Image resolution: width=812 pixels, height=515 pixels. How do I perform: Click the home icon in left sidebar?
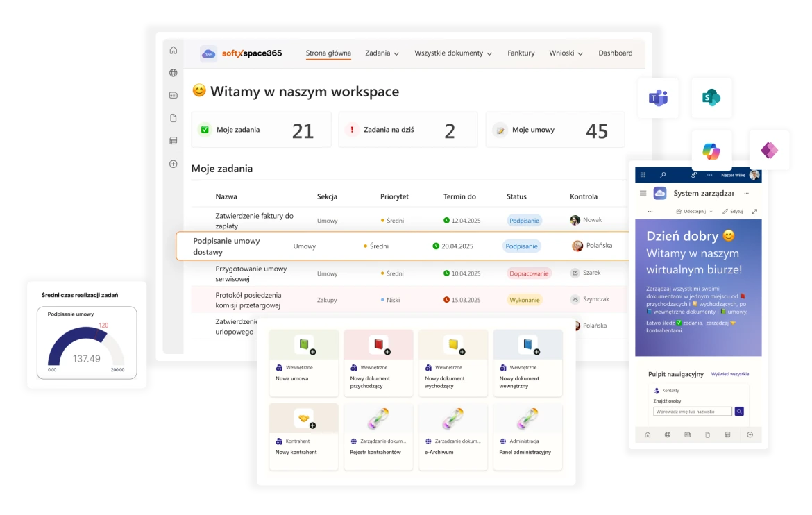point(174,50)
